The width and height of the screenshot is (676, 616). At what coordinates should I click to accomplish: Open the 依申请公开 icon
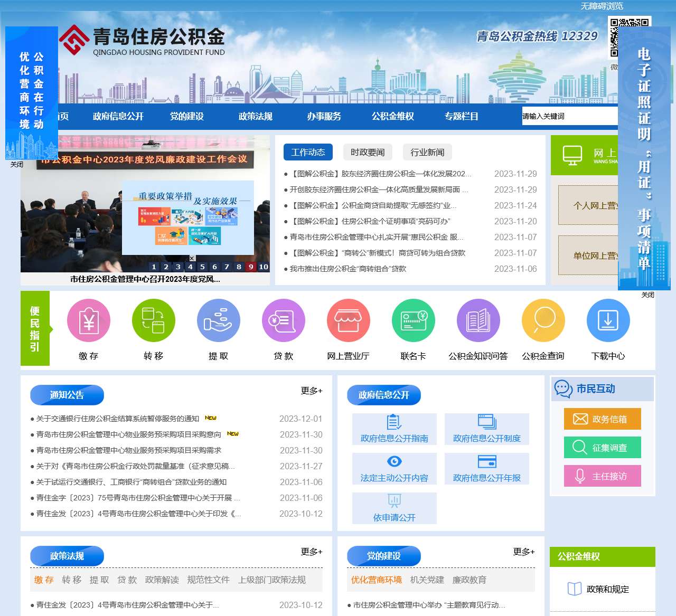click(x=394, y=507)
